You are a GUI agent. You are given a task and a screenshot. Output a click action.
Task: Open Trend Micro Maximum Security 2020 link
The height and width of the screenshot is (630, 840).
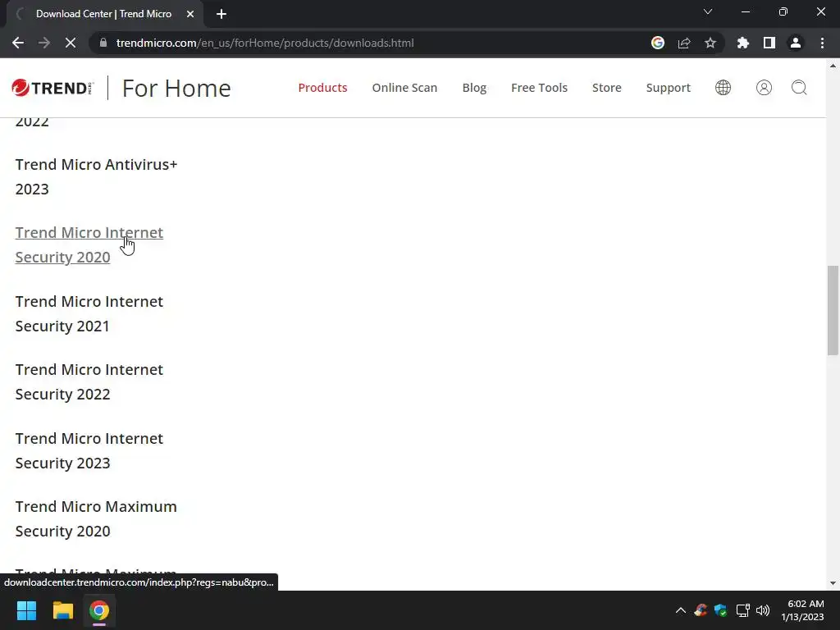[x=96, y=518]
